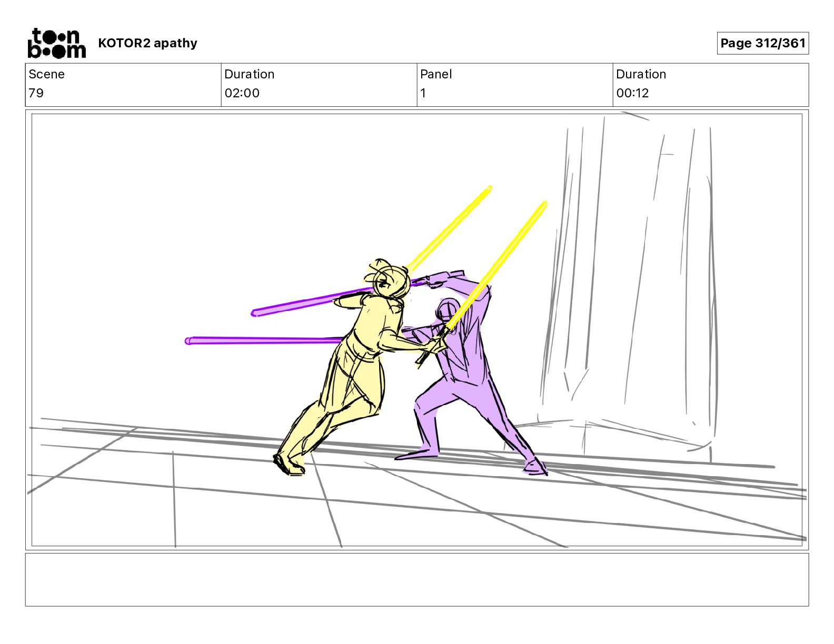
Task: Click the 'Page 312/361' indicator
Action: pyautogui.click(x=763, y=43)
